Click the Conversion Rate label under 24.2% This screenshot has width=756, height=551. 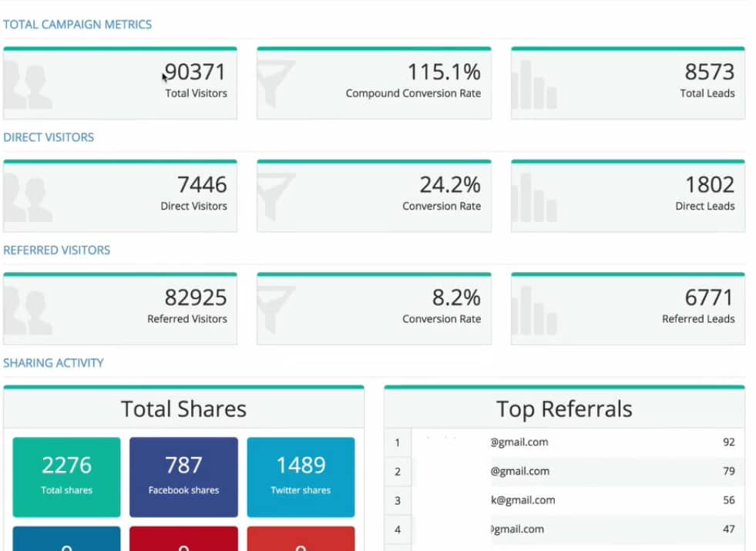pyautogui.click(x=442, y=207)
